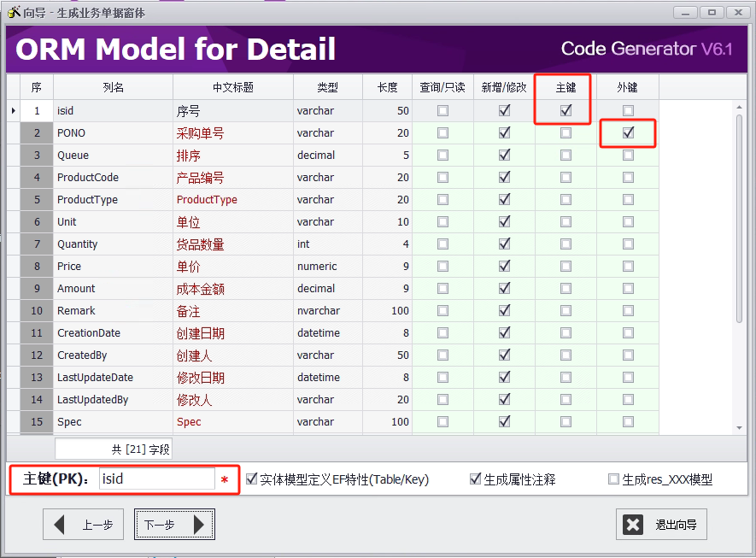This screenshot has width=756, height=558.
Task: Select the 创建人 title cell
Action: click(x=233, y=355)
